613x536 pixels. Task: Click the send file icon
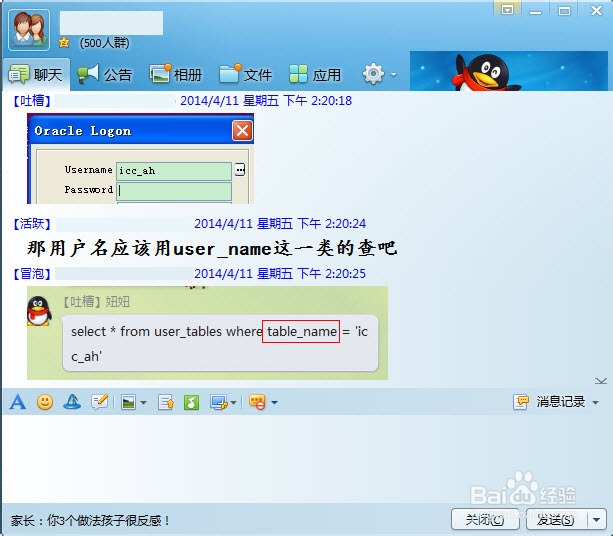pyautogui.click(x=166, y=402)
